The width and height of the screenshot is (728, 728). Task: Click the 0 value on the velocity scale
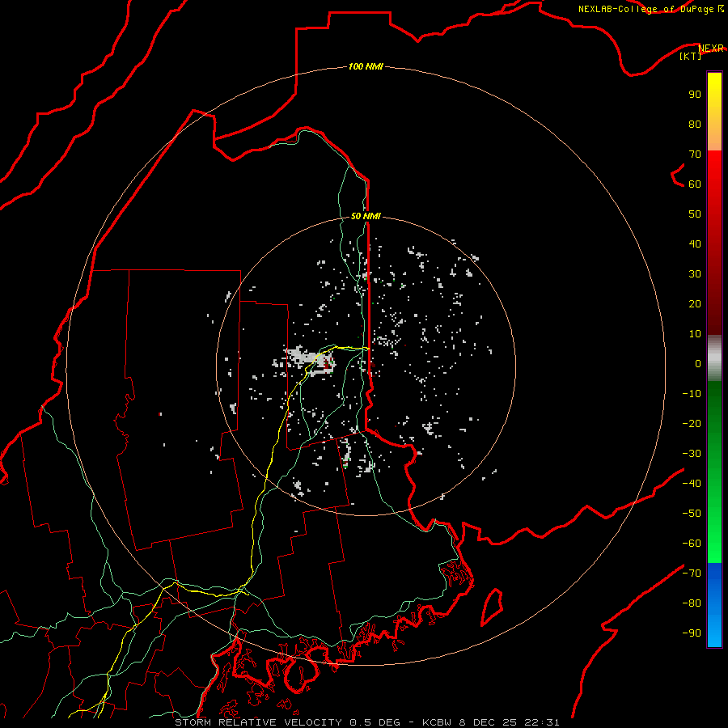coord(698,364)
